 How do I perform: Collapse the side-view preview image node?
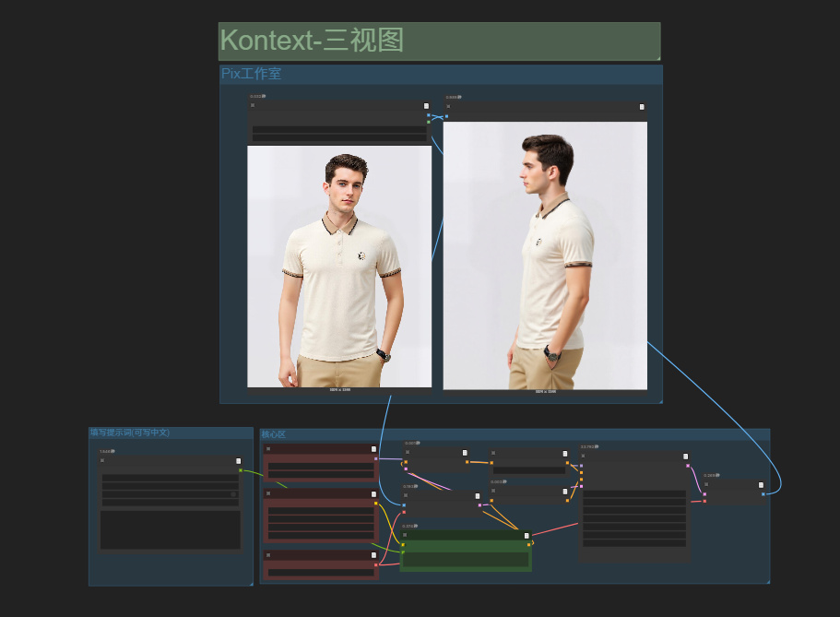point(448,107)
